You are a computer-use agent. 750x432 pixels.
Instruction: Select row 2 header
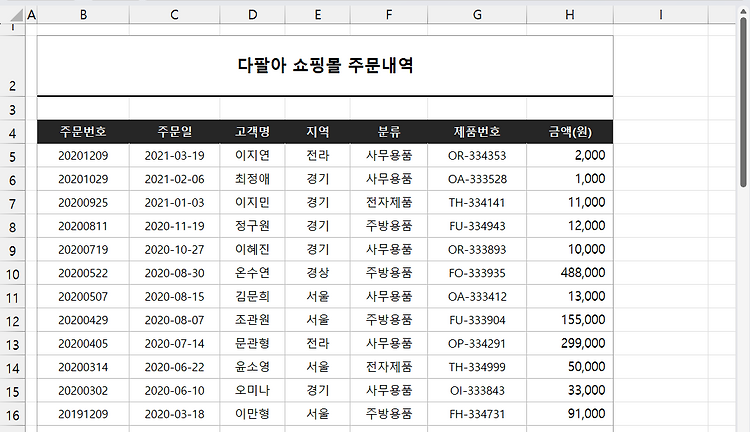pos(12,66)
